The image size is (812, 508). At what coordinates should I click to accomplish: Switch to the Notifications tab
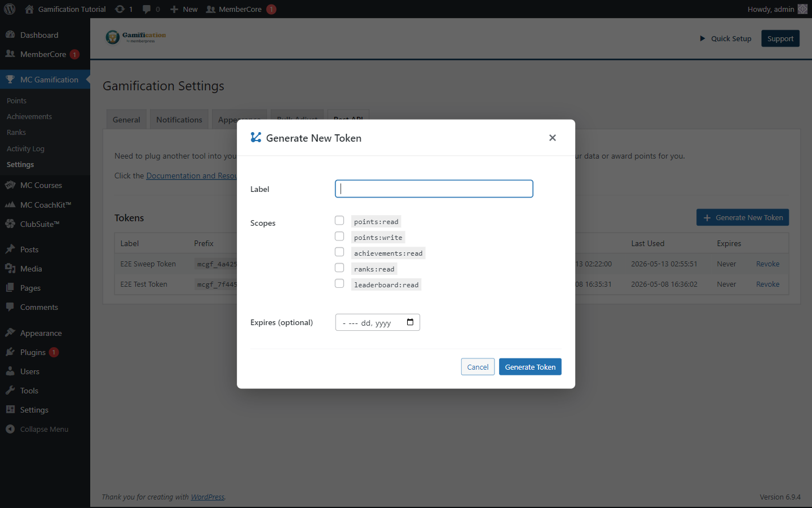[x=179, y=120]
